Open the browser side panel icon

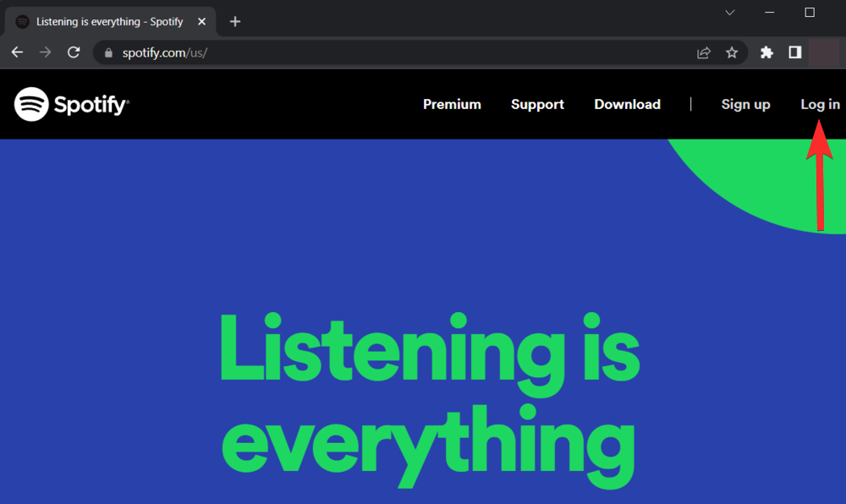(794, 52)
